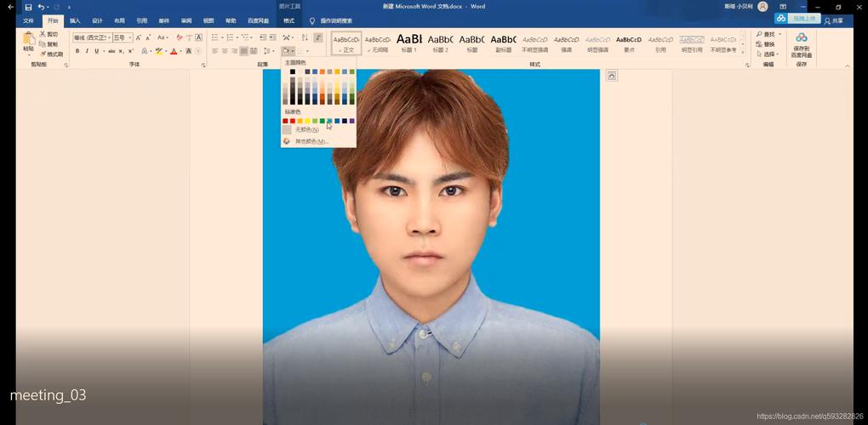Click the tell-me search box (操作说明搜索)
The image size is (868, 425).
coord(330,21)
